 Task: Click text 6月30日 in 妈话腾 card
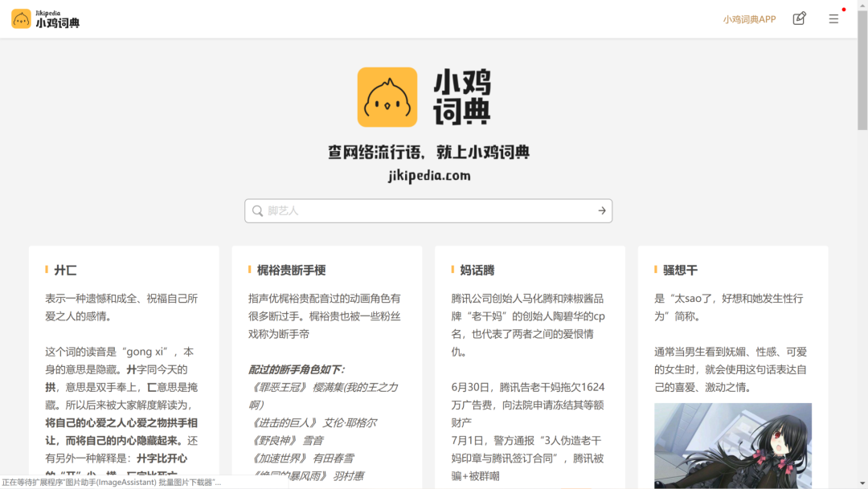coord(470,387)
